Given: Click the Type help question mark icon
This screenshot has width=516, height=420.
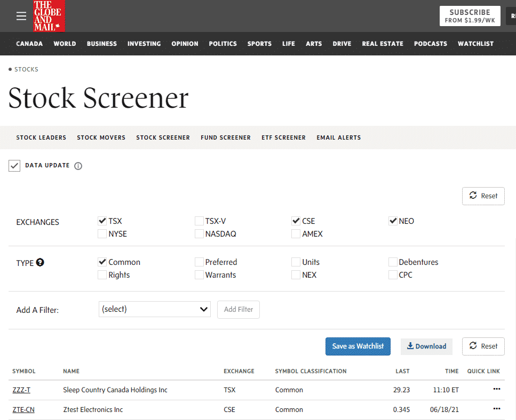Looking at the screenshot, I should 40,262.
